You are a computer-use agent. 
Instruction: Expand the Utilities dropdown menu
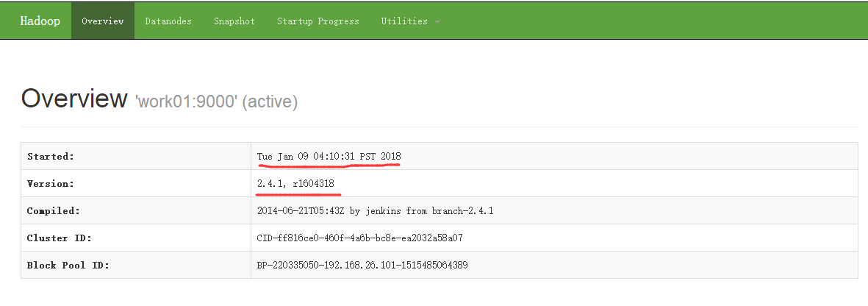pos(410,21)
